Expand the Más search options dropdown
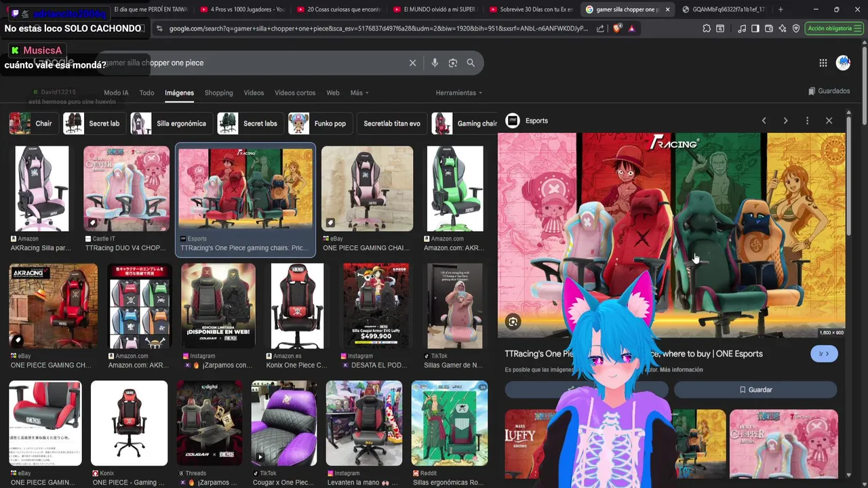Viewport: 868px width, 488px height. tap(359, 93)
